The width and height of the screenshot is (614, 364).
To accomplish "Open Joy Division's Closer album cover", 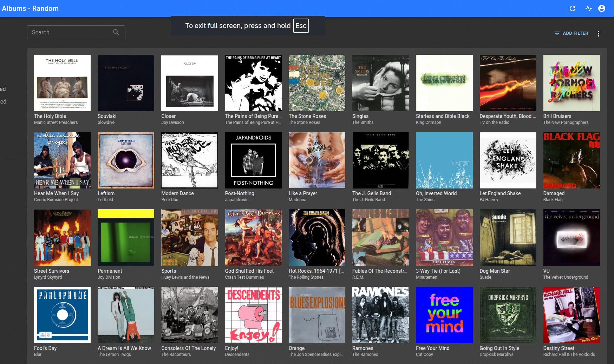I will pyautogui.click(x=189, y=83).
